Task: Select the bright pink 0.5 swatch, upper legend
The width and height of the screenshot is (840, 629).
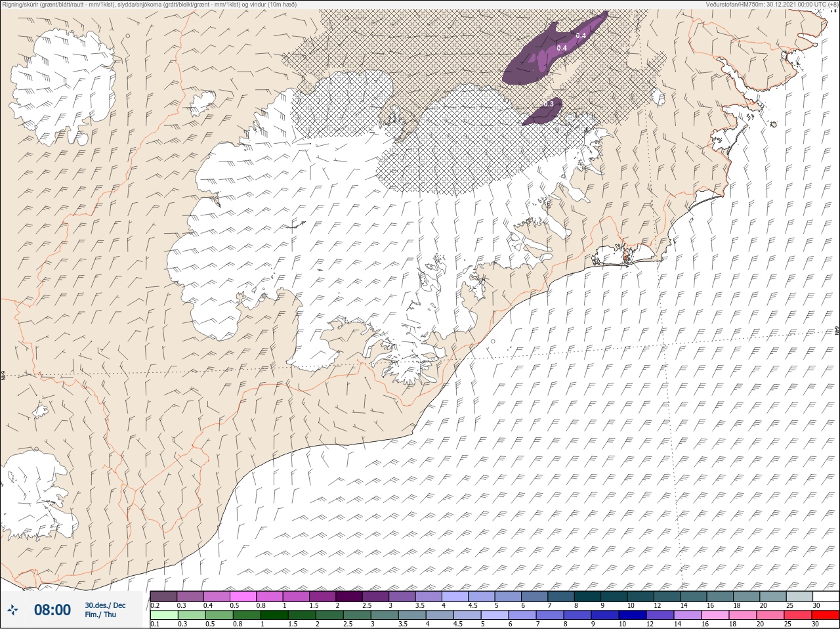Action: (x=243, y=596)
